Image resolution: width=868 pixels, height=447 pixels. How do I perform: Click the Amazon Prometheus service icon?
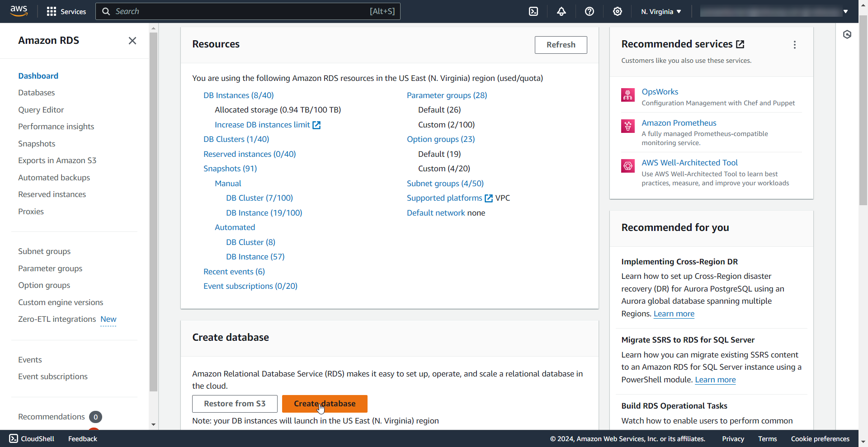click(628, 126)
